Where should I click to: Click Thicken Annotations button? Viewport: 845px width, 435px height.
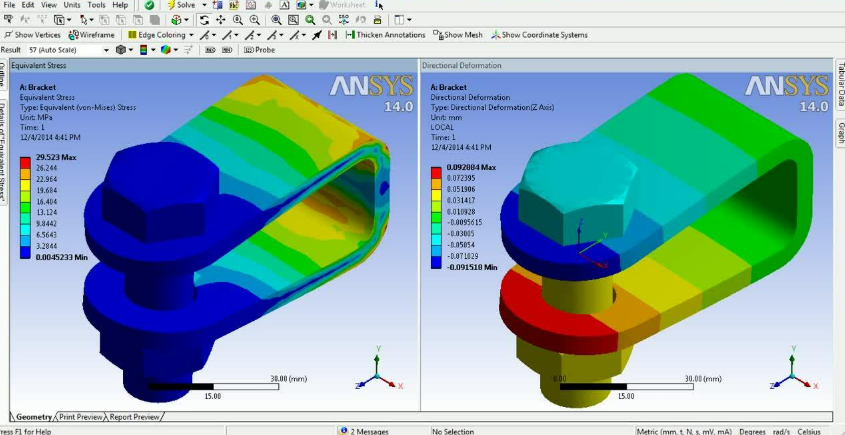386,35
